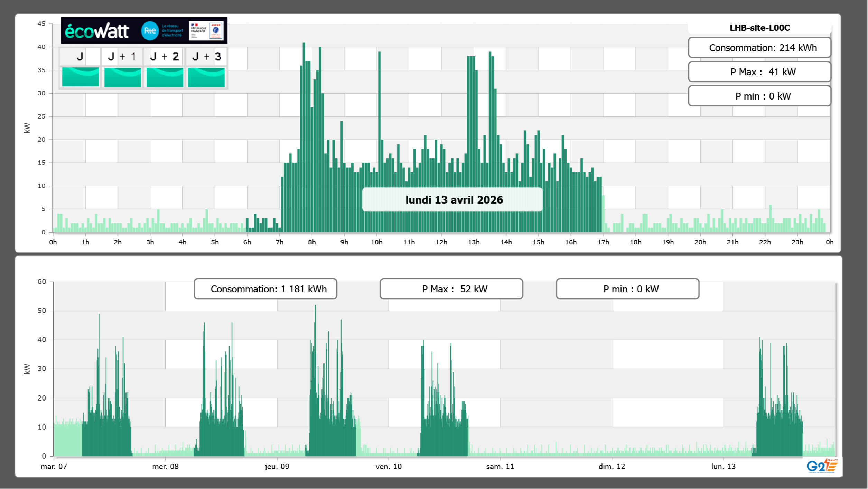Click the sam. 11 label on weekly axis
The width and height of the screenshot is (868, 489).
tap(500, 467)
